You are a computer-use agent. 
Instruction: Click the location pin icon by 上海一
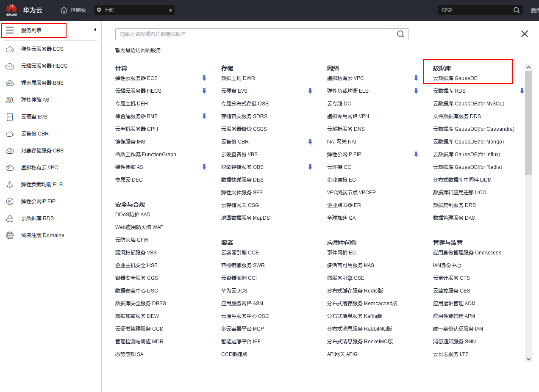point(99,10)
